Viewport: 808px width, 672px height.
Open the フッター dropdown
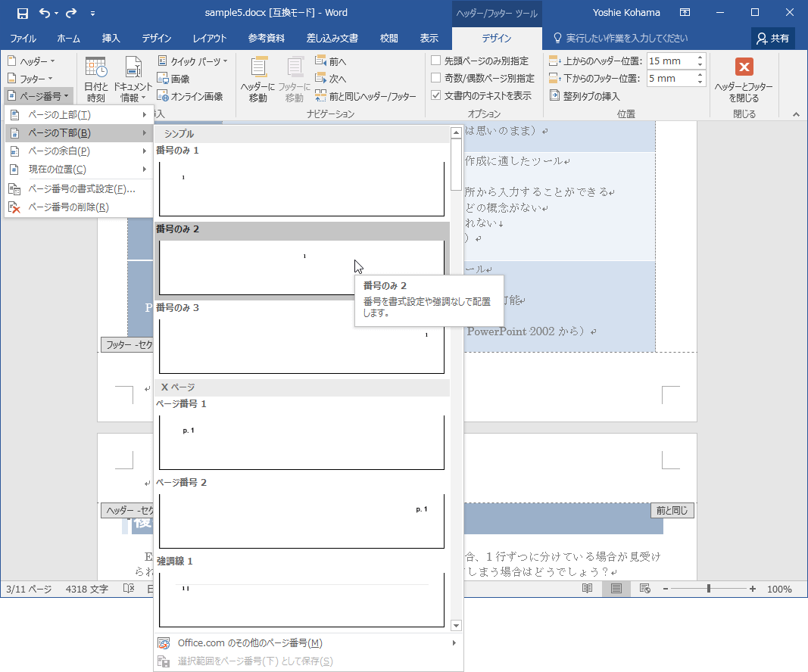(30, 79)
